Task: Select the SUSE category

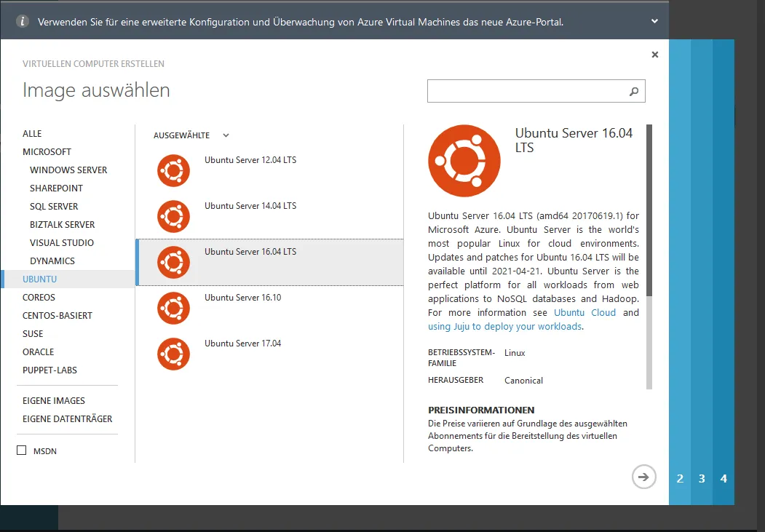Action: [x=33, y=334]
